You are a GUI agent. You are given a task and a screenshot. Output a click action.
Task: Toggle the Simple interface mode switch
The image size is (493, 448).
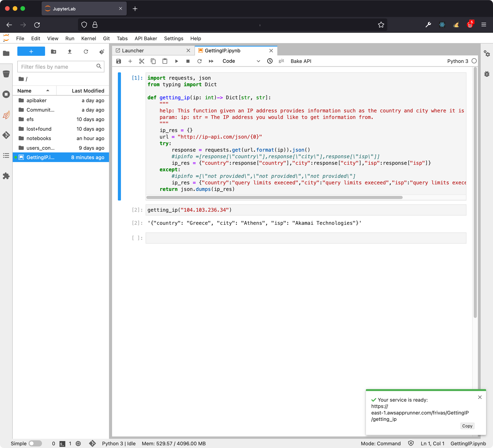point(35,443)
